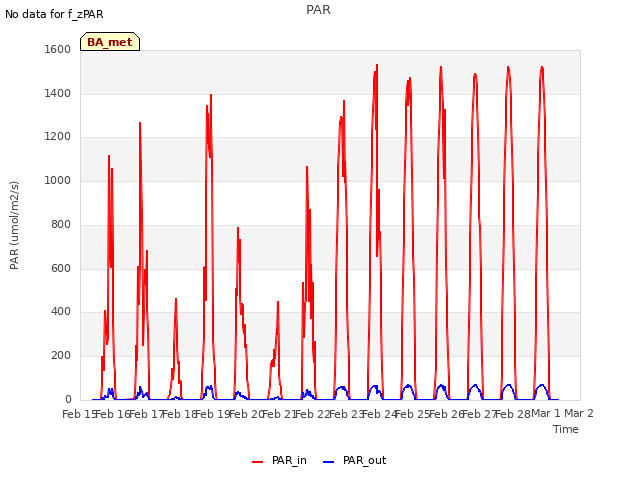640x480 pixels.
Task: Click the Feb 24 PAR_in peak near 1530
Action: (377, 65)
